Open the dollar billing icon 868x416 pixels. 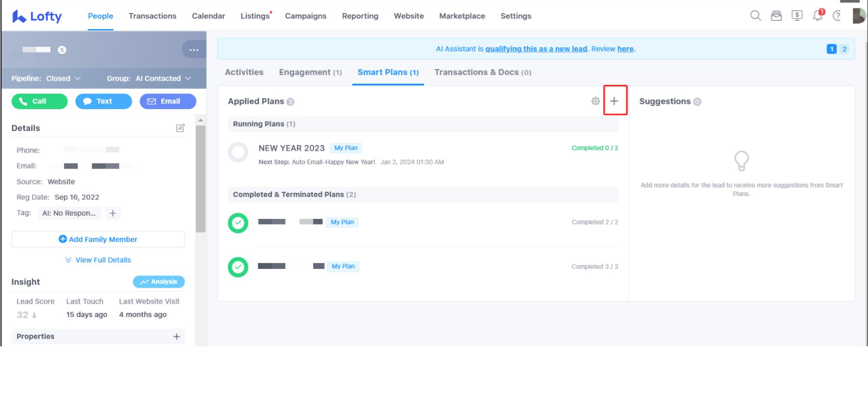(797, 16)
